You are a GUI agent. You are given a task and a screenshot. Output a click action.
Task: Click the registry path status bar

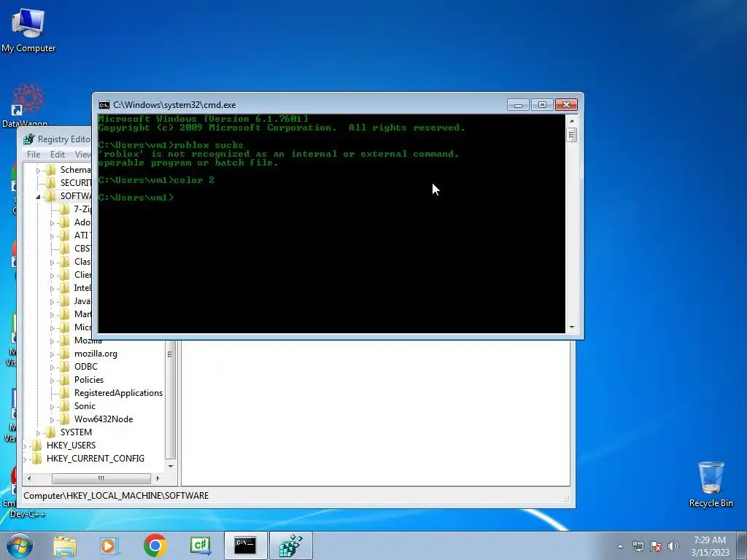(x=296, y=496)
